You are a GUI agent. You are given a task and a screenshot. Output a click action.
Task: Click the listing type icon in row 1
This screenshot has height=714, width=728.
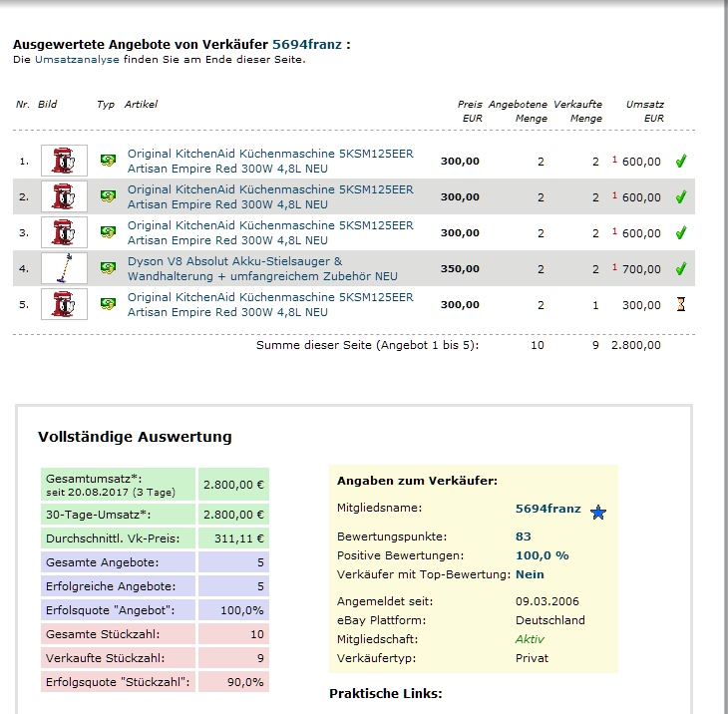click(108, 161)
